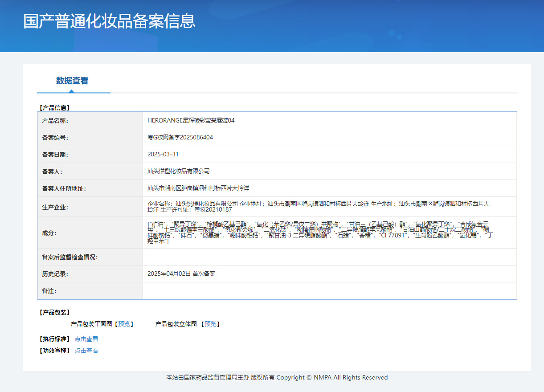Viewport: 544px width, 392px height.
Task: Select the product name HERORANGE星辉棱彩莹亮唇蜜04
Action: (x=191, y=120)
